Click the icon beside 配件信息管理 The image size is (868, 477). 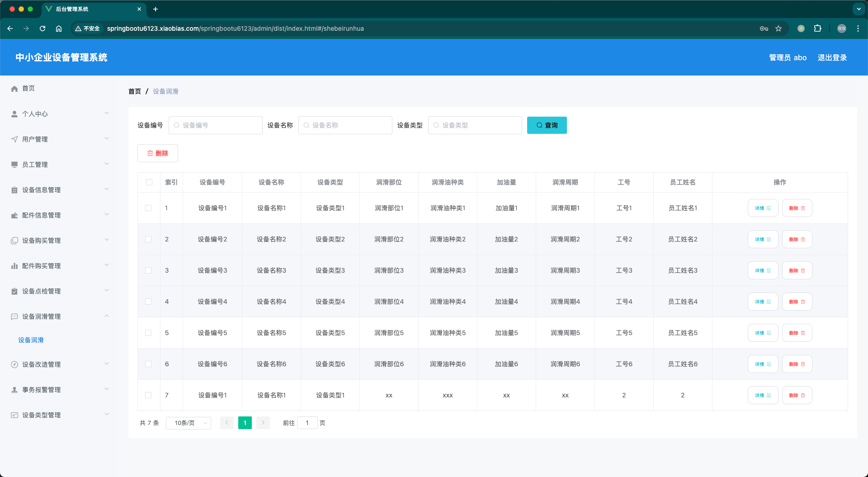pyautogui.click(x=14, y=215)
